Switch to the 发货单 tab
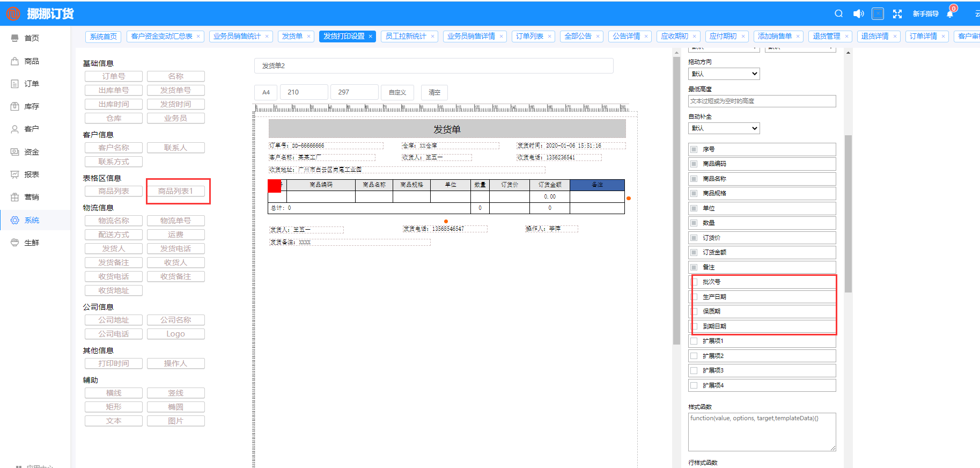The image size is (980, 468). [x=292, y=36]
